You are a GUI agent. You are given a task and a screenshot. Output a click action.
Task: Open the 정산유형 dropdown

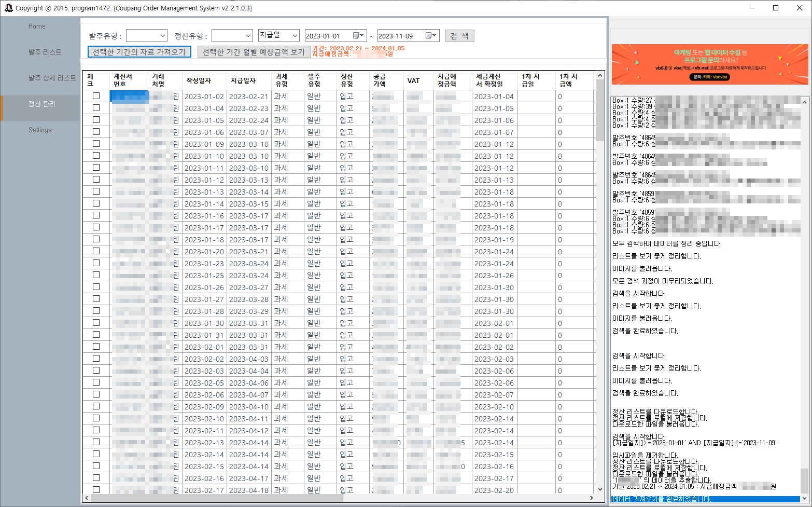pos(247,35)
